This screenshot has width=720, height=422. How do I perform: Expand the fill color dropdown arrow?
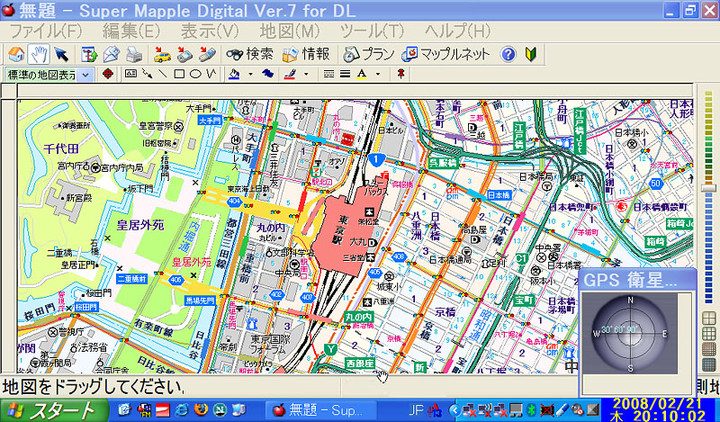(250, 74)
